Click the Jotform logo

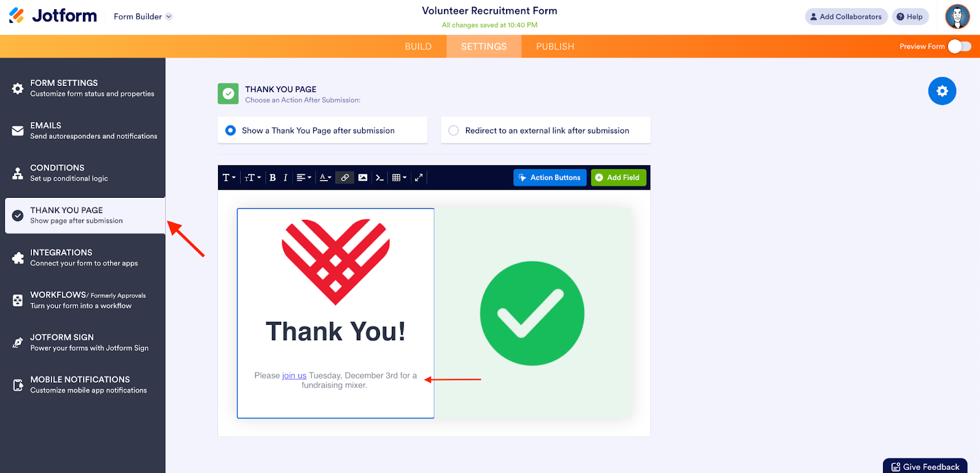pyautogui.click(x=53, y=16)
